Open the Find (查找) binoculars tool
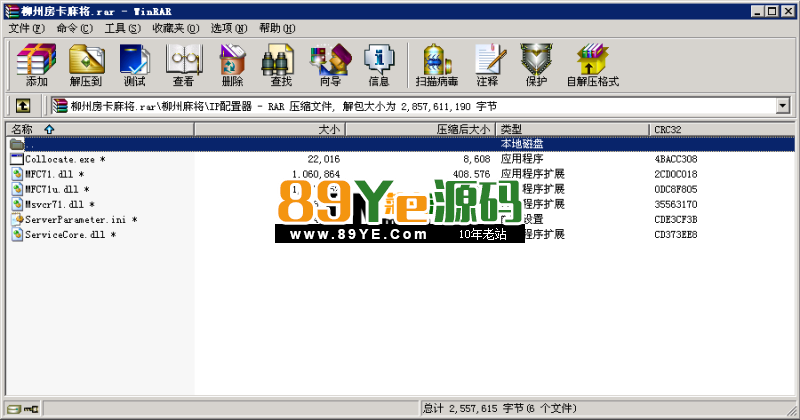This screenshot has height=420, width=800. (281, 65)
